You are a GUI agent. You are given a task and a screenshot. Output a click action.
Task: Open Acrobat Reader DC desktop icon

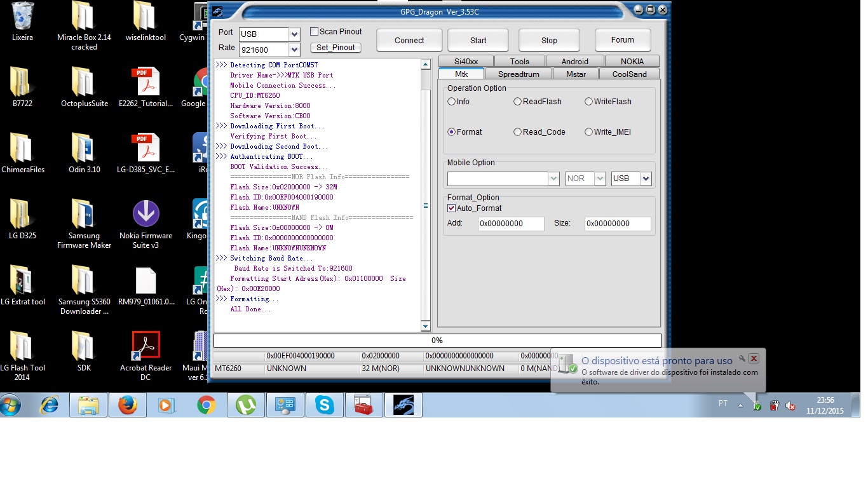click(x=146, y=356)
